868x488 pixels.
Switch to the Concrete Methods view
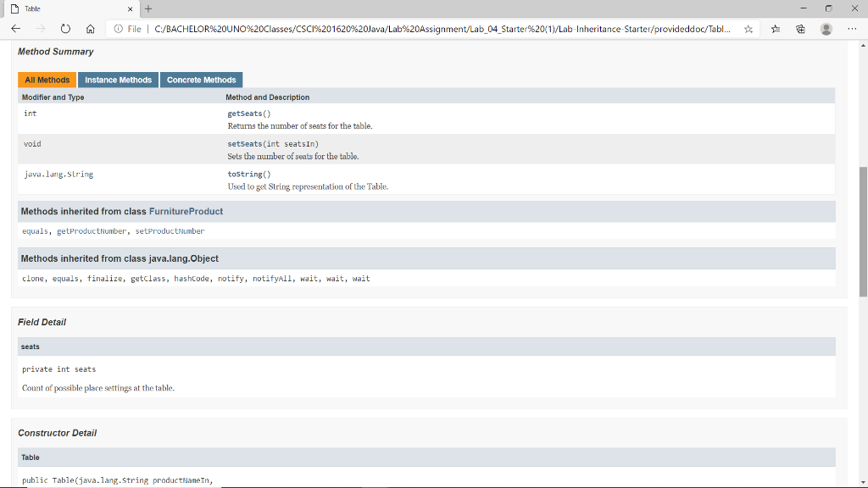click(202, 80)
